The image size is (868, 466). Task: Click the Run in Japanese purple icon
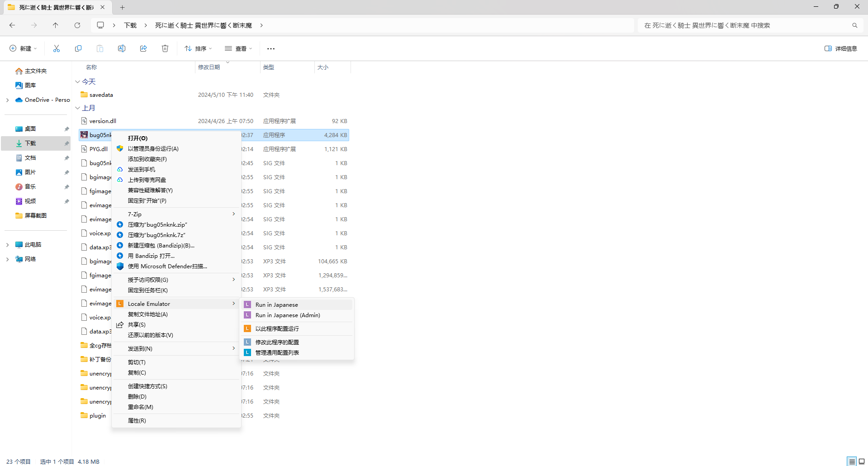pos(247,304)
